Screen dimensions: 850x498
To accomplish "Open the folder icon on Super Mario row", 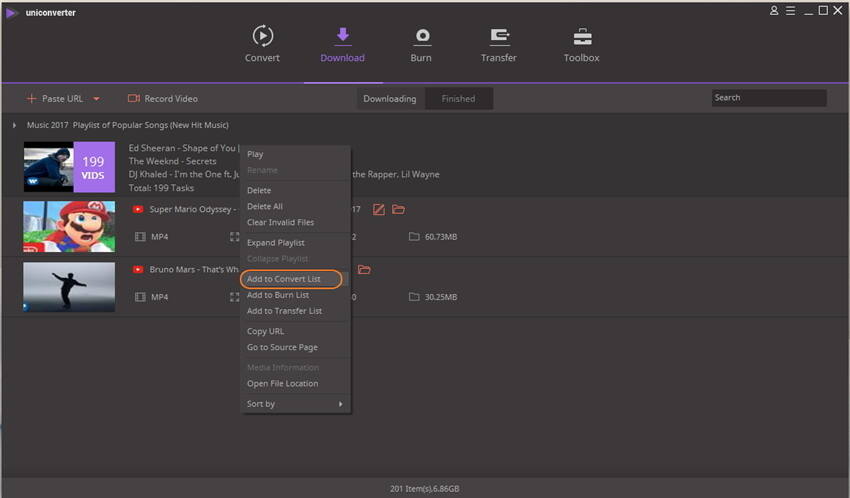I will [398, 209].
